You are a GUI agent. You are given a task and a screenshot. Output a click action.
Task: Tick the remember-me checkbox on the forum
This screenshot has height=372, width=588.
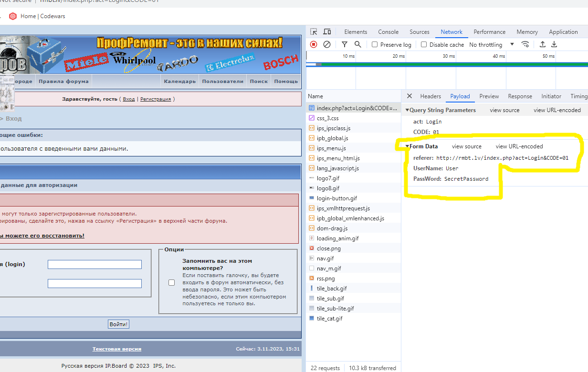[172, 283]
